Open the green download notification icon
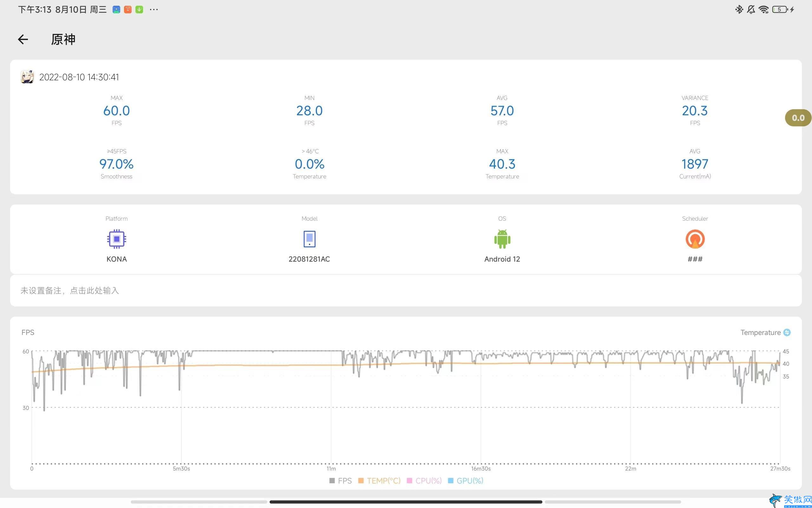812x508 pixels. [x=139, y=10]
